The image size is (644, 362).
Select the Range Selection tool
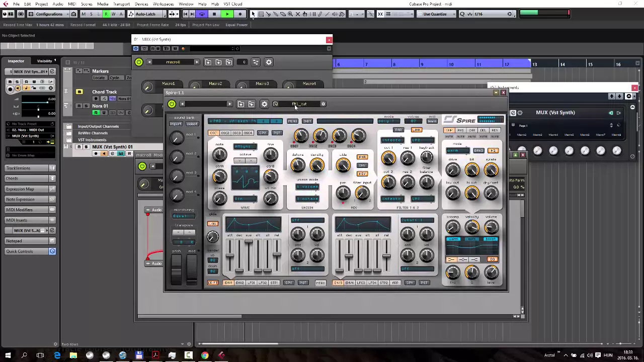[261, 14]
